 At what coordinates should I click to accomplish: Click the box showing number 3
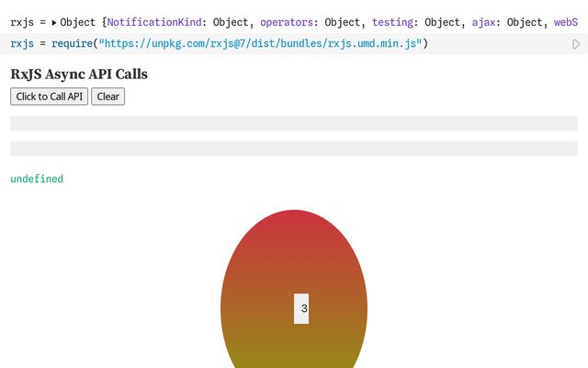301,309
